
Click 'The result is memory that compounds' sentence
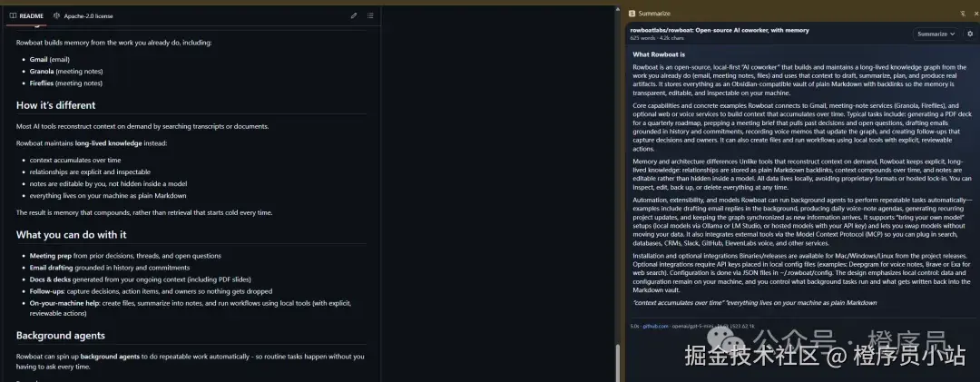point(144,212)
